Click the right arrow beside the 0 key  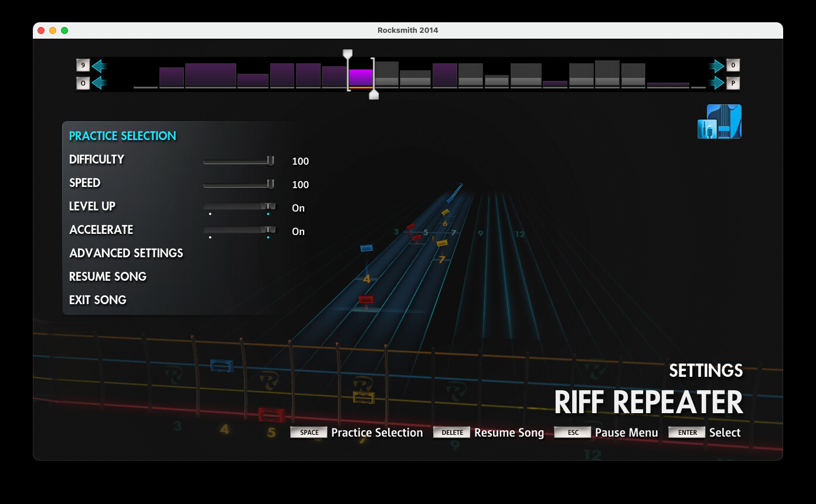coord(716,66)
